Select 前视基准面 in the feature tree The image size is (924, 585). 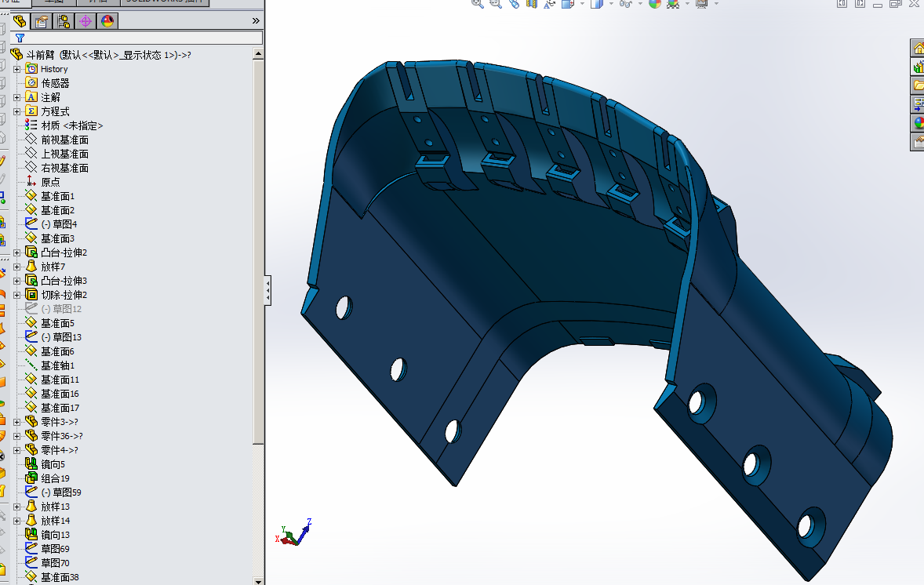64,140
